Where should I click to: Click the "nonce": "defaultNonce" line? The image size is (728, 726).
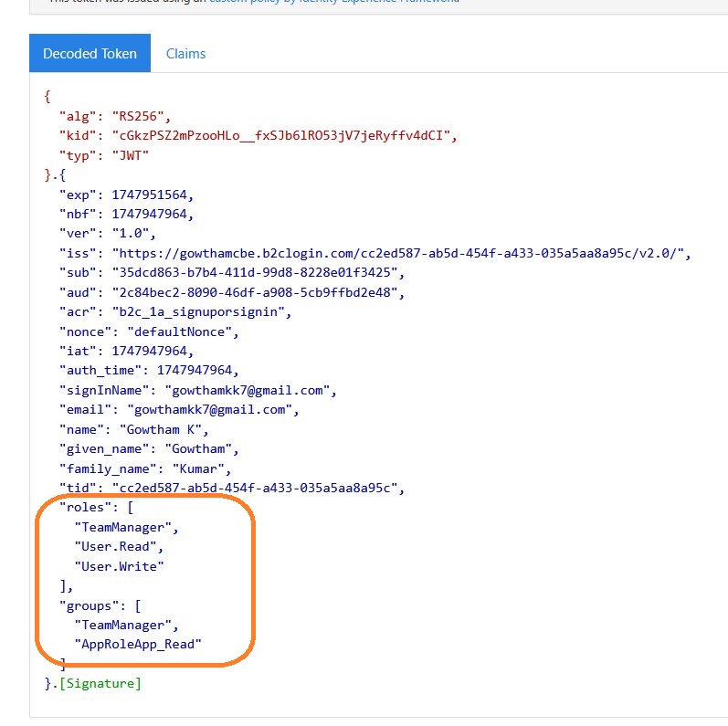tap(149, 331)
